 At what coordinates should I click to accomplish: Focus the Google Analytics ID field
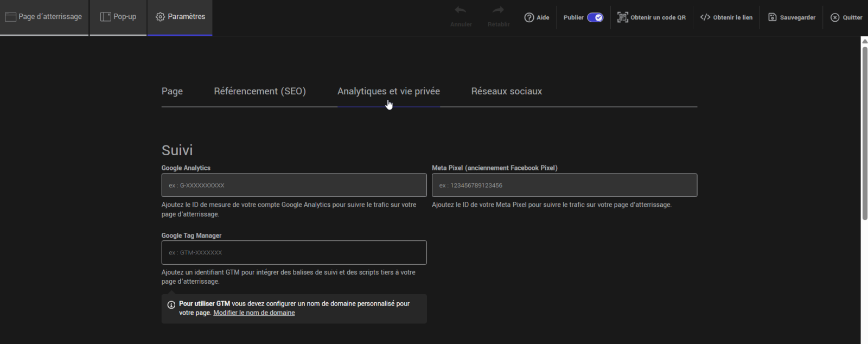(x=293, y=186)
